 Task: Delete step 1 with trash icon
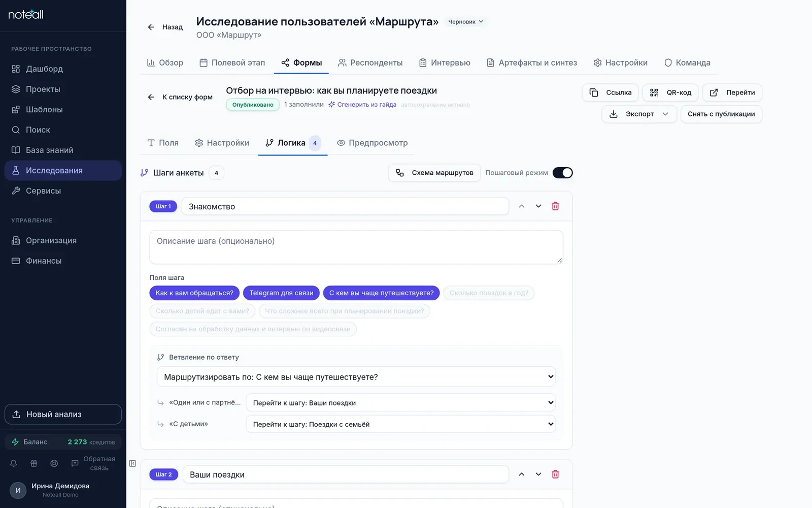tap(555, 206)
